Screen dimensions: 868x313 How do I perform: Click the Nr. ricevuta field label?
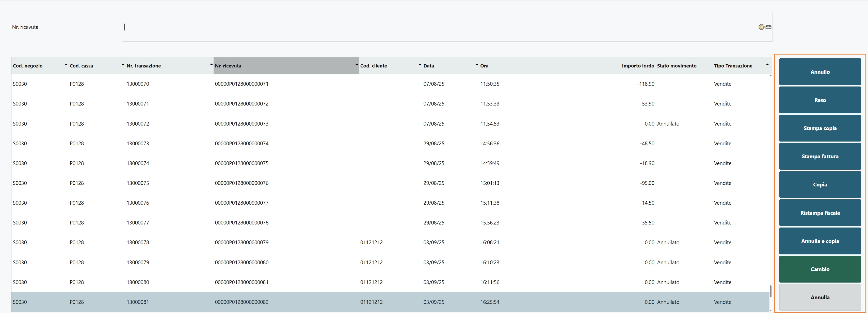[x=25, y=27]
